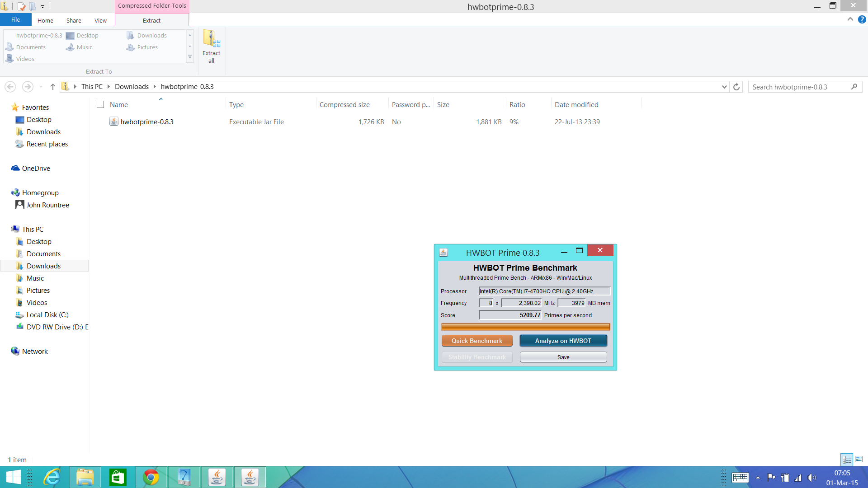Screen dimensions: 868x488
Task: Open Explorer help question mark
Action: coord(862,19)
